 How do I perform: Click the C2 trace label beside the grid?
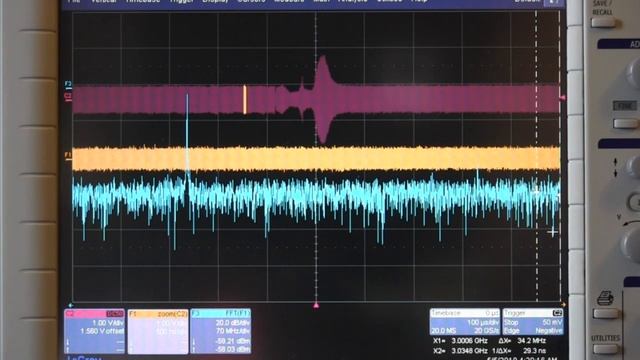click(68, 96)
